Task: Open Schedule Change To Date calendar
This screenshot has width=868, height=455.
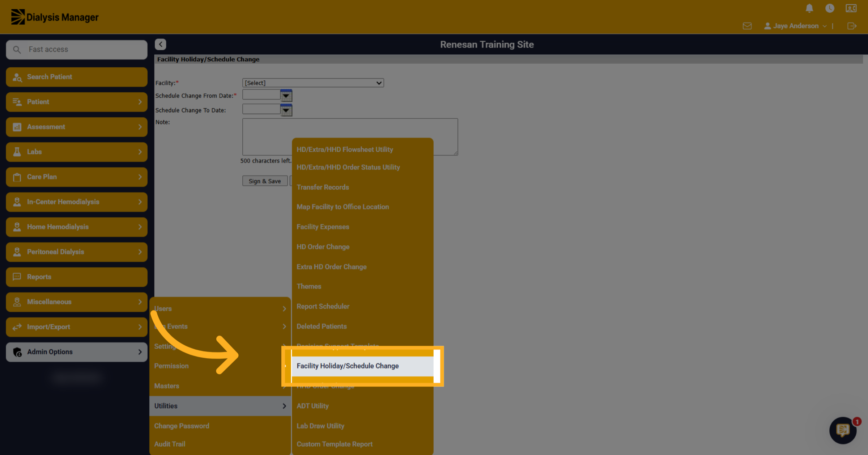Action: coord(286,110)
